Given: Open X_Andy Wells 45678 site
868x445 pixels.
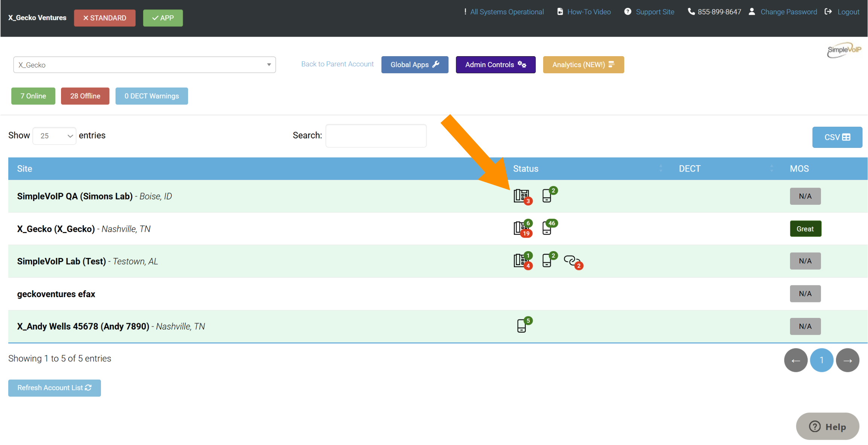Looking at the screenshot, I should click(83, 326).
